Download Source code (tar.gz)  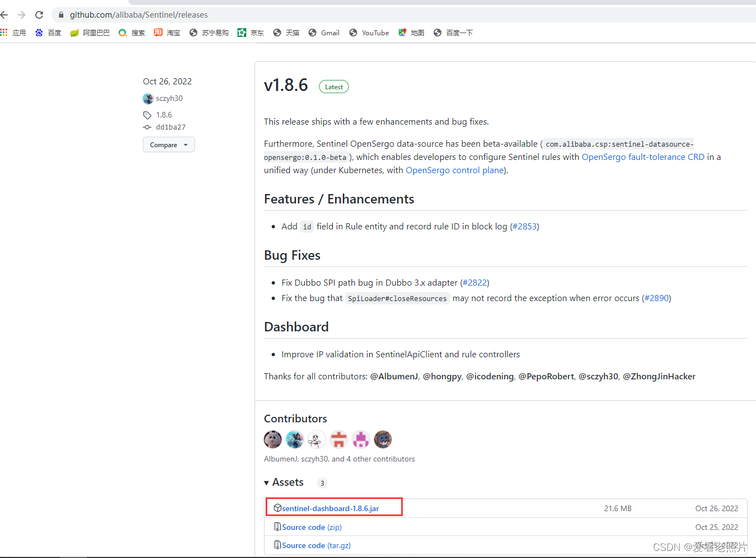click(316, 545)
